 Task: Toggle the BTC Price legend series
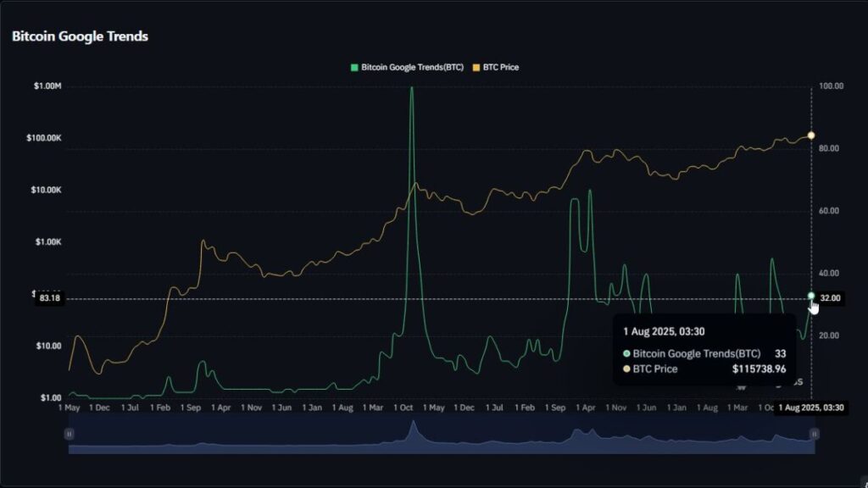pyautogui.click(x=496, y=68)
